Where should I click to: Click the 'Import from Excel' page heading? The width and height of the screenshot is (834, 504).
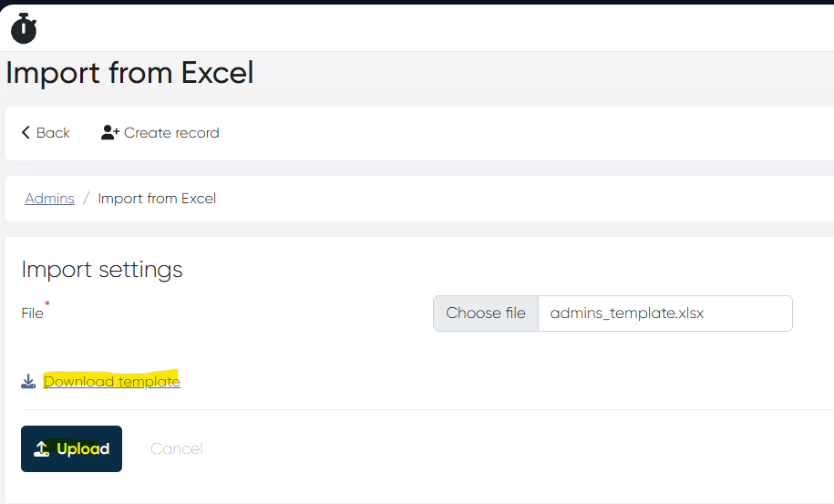[x=129, y=73]
